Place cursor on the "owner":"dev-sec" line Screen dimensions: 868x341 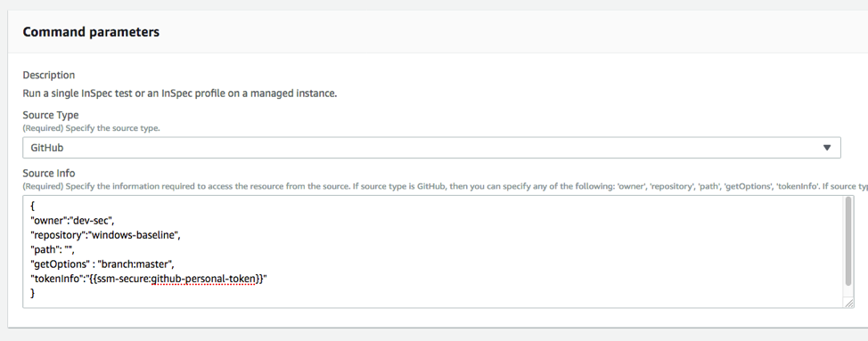72,221
